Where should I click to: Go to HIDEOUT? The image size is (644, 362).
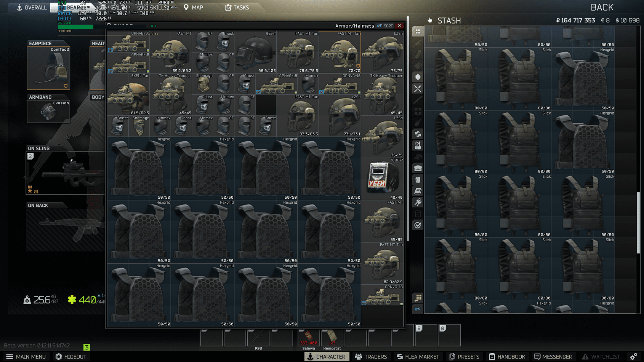tap(71, 357)
